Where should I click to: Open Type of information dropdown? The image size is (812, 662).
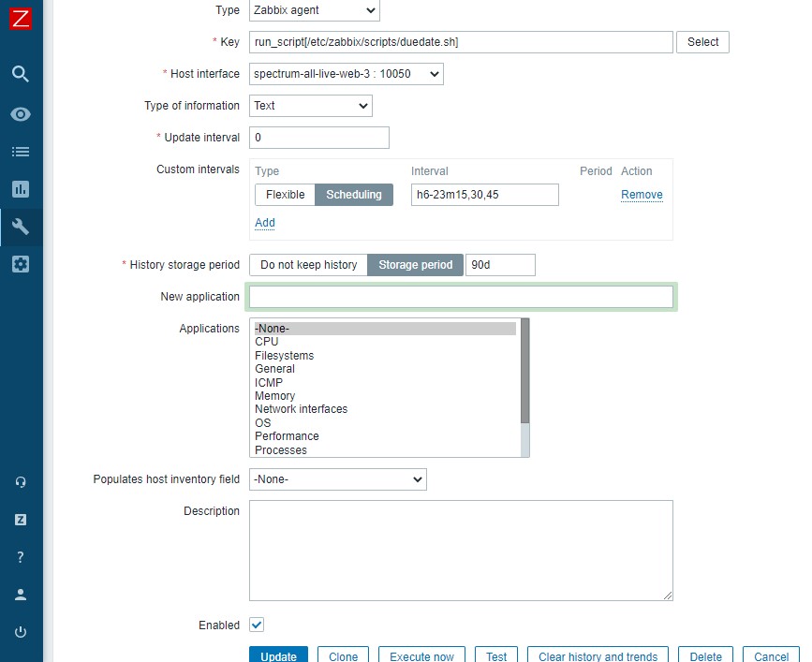tap(311, 106)
